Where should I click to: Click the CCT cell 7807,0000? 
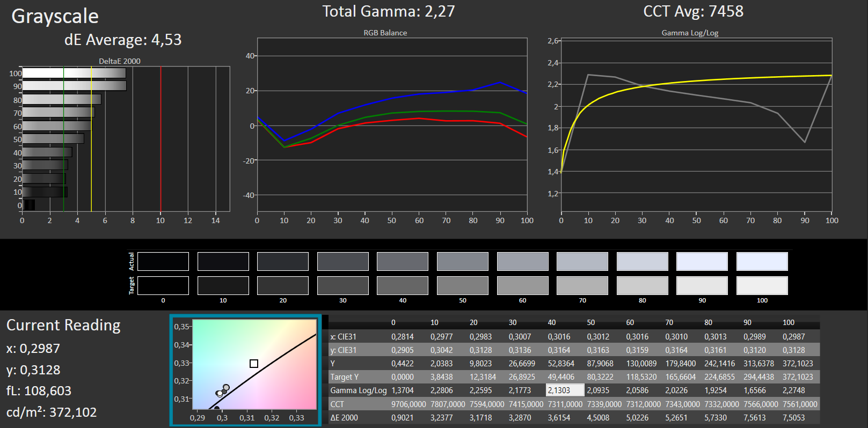click(448, 404)
